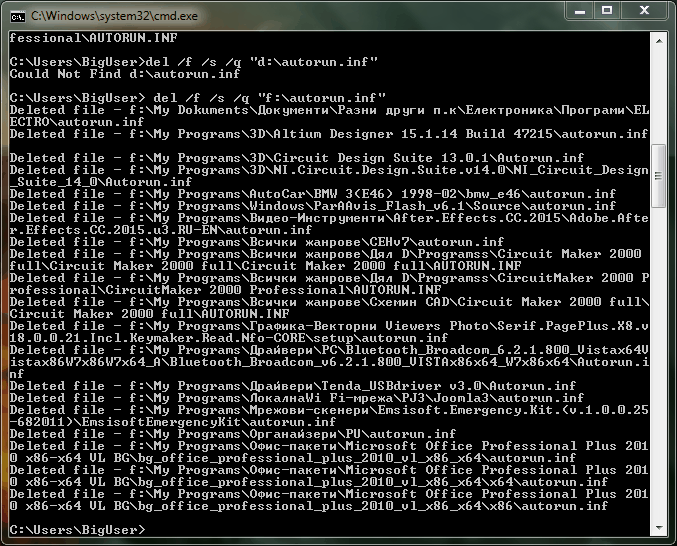This screenshot has width=677, height=546.
Task: Click the scrollbar track above the thumb
Action: [x=659, y=97]
